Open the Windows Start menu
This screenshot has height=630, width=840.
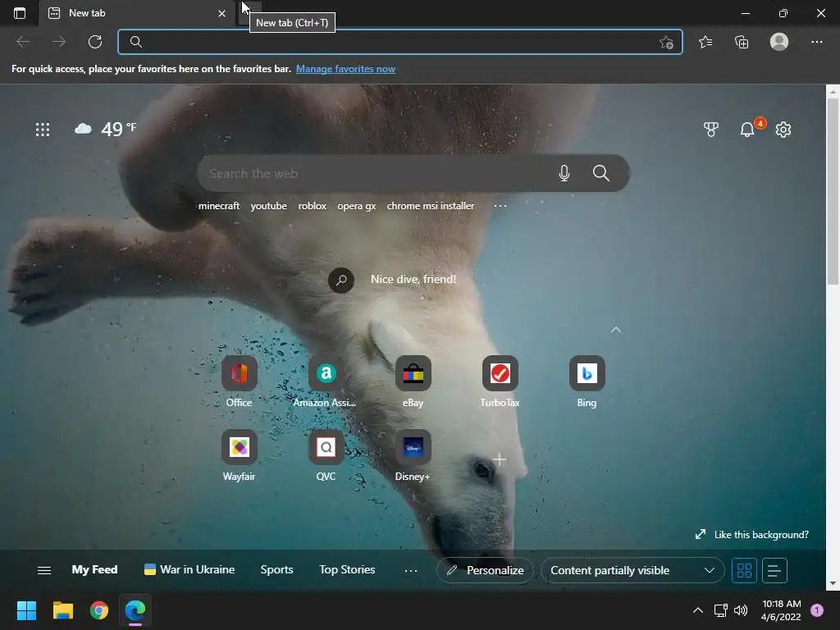(x=26, y=610)
